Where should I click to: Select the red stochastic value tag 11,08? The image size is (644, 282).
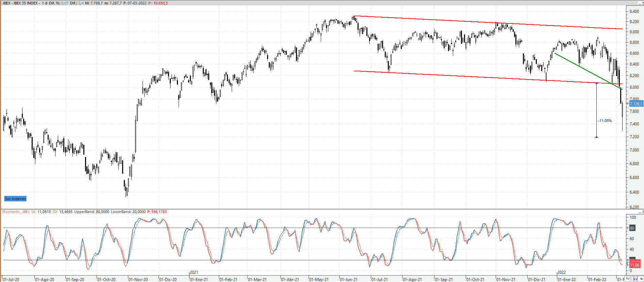[x=634, y=265]
